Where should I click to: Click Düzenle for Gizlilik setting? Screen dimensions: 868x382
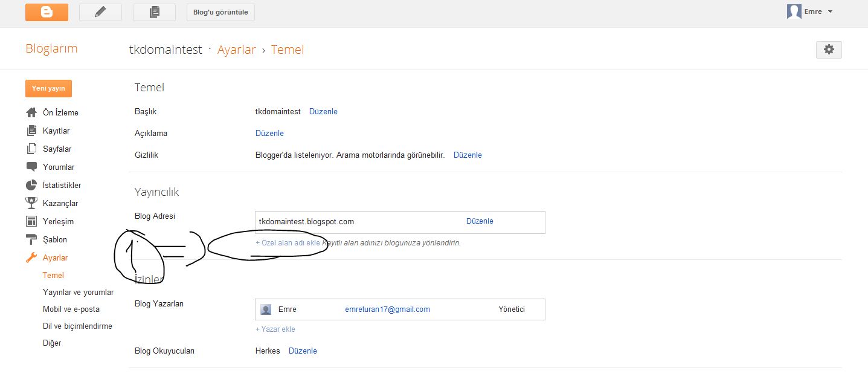[x=468, y=155]
